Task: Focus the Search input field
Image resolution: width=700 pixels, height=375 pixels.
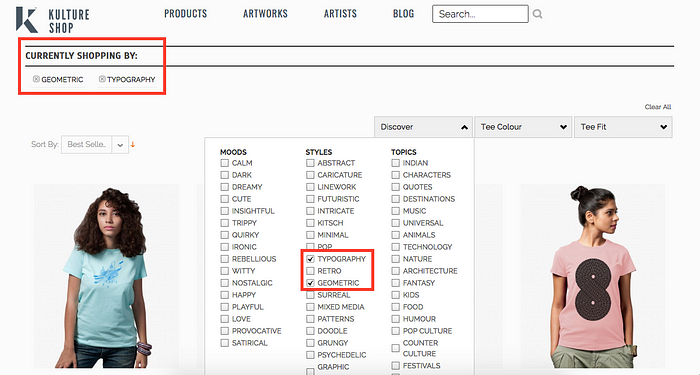Action: click(x=480, y=14)
